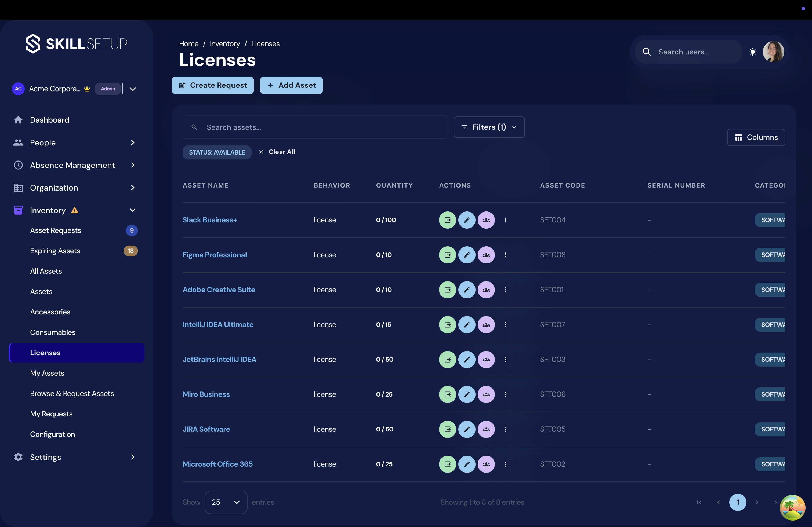The image size is (812, 527).
Task: Click inside the Search assets field
Action: coord(314,127)
